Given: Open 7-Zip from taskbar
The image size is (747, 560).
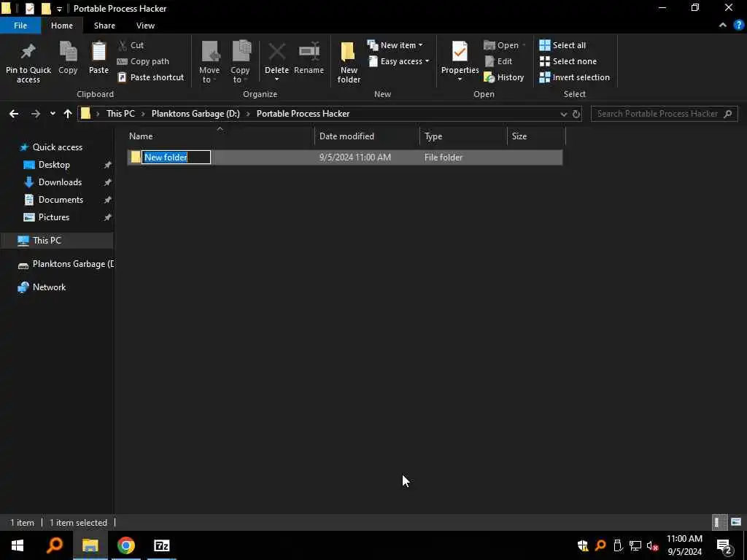Looking at the screenshot, I should coord(162,545).
